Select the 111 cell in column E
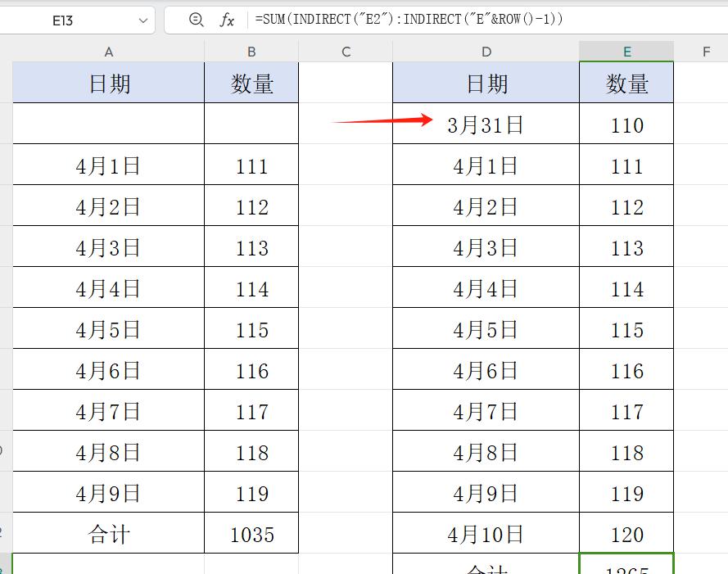The width and height of the screenshot is (728, 574). point(626,165)
